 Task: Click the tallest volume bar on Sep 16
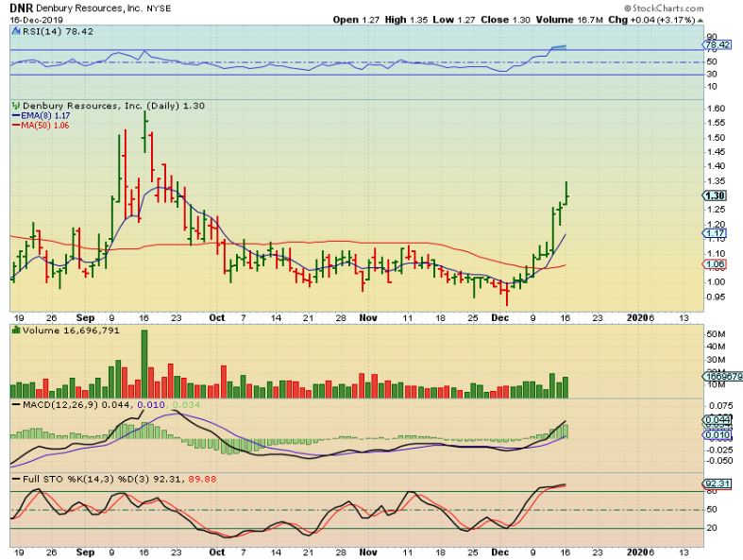point(144,364)
